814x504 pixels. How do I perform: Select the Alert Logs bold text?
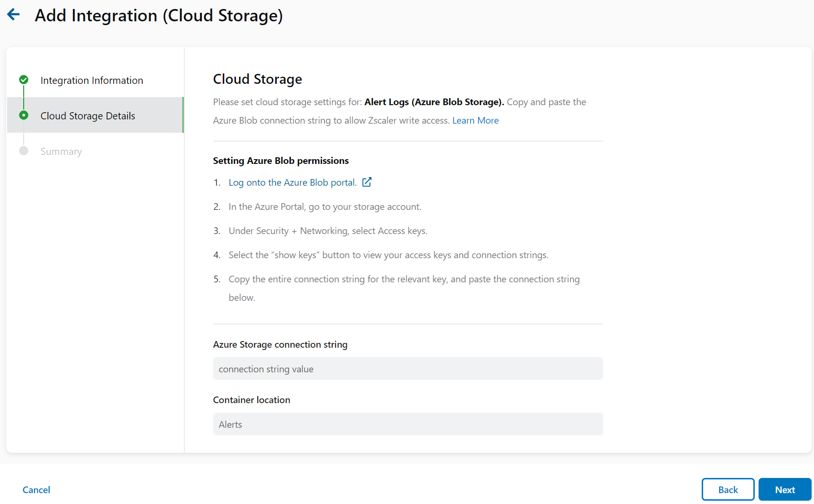click(x=434, y=102)
